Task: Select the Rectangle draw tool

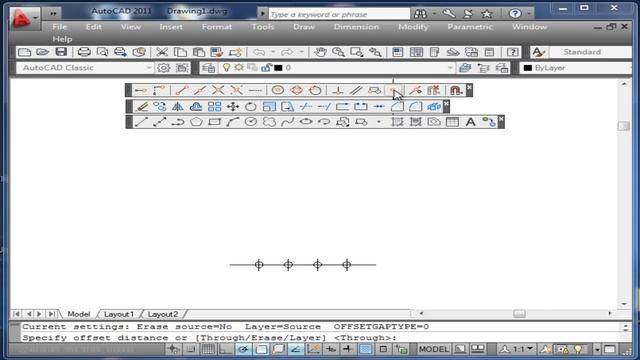Action: point(215,122)
